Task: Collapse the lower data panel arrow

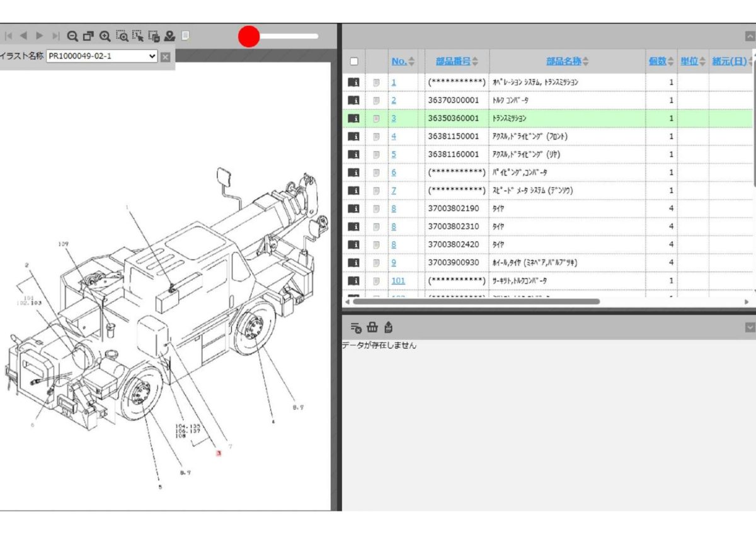Action: [x=750, y=327]
